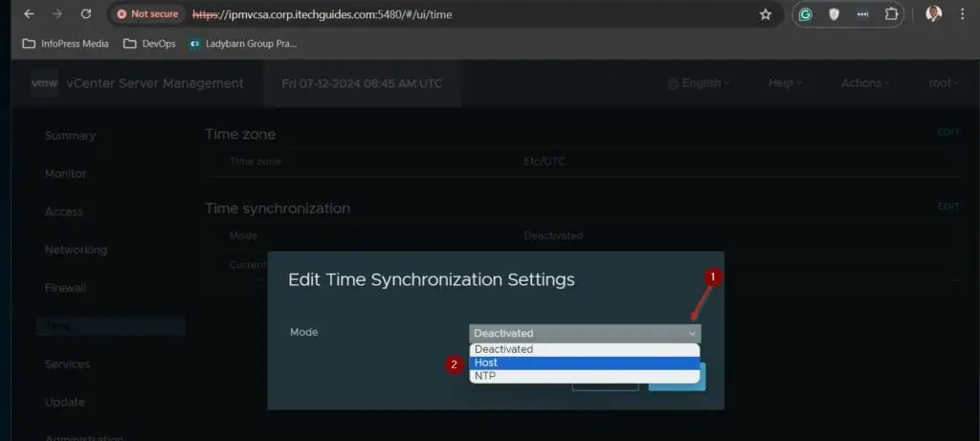The width and height of the screenshot is (980, 441).
Task: Click the browser forward arrow
Action: (57, 13)
